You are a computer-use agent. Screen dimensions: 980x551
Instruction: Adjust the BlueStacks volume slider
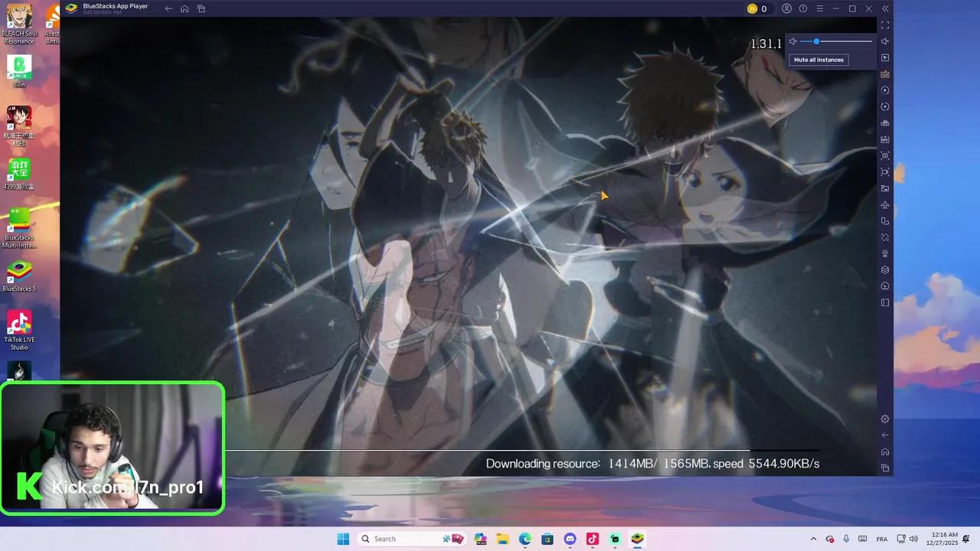coord(836,41)
